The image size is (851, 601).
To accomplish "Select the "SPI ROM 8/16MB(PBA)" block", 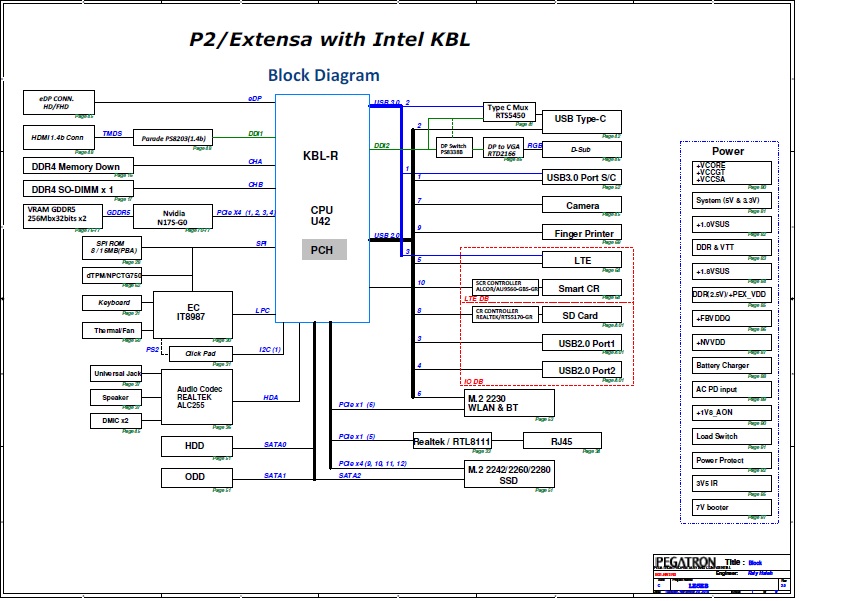I will click(112, 248).
